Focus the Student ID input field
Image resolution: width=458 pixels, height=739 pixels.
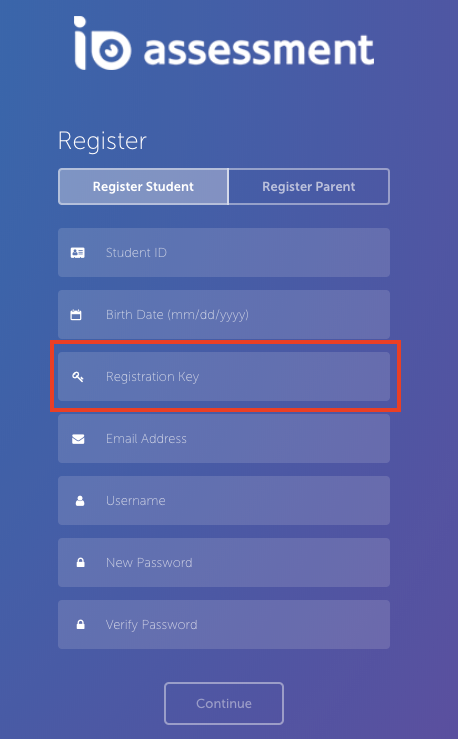pyautogui.click(x=224, y=253)
